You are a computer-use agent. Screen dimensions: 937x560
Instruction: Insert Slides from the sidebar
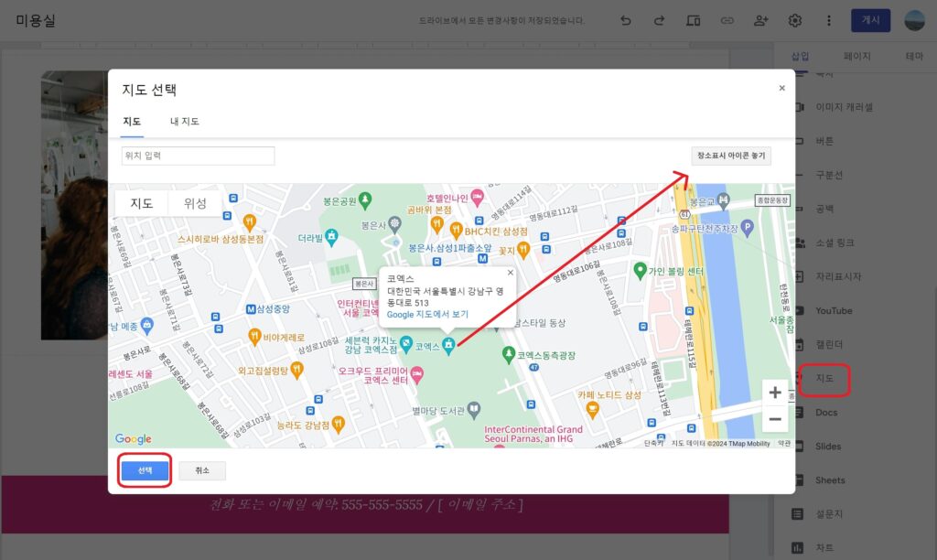(x=827, y=447)
